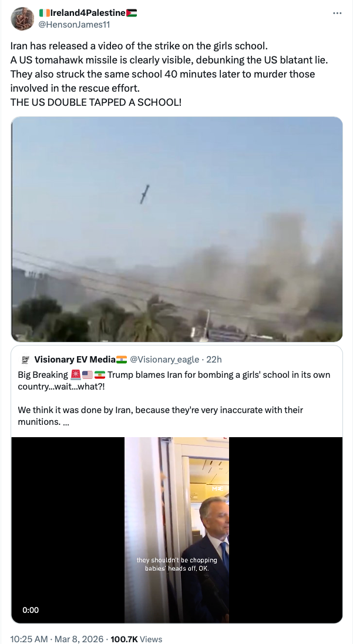Click the 0:00 video time indicator

coord(31,610)
